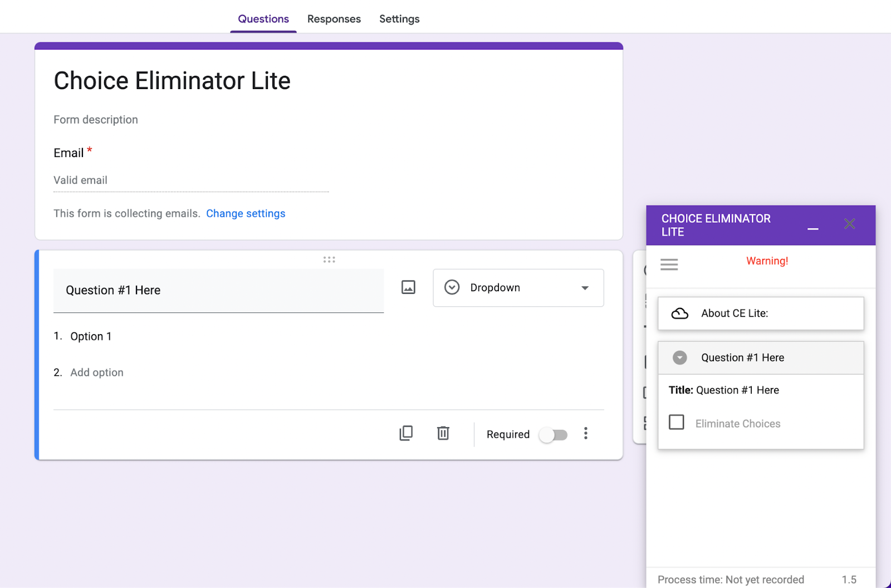Screen dimensions: 891x588
Task: Open the question's three-dot more options menu
Action: click(585, 434)
